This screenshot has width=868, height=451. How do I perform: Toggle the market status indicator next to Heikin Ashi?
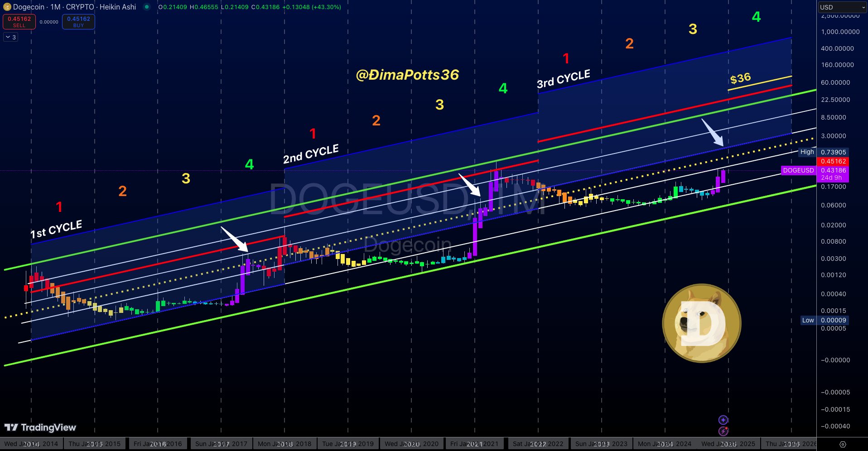tap(146, 7)
